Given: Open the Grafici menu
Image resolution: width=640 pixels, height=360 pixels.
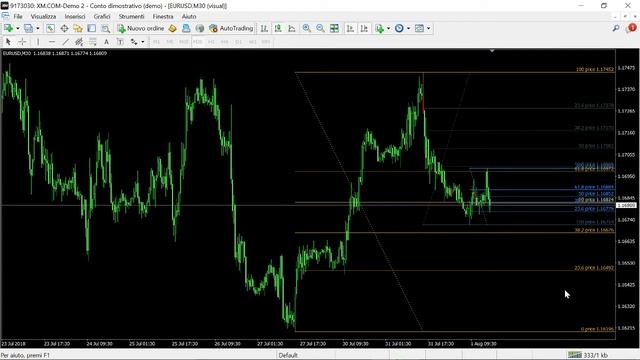Looking at the screenshot, I should tap(102, 16).
